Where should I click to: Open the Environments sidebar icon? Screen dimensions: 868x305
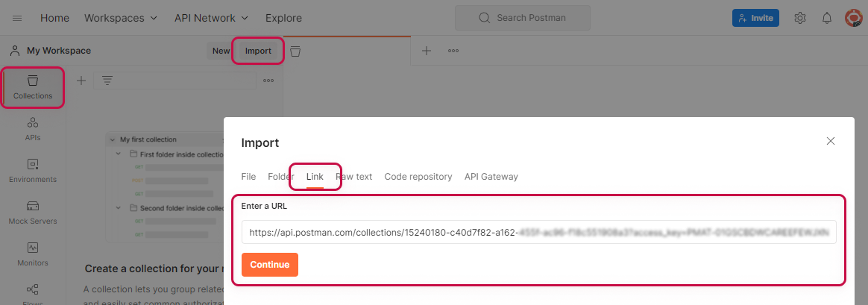pos(33,170)
